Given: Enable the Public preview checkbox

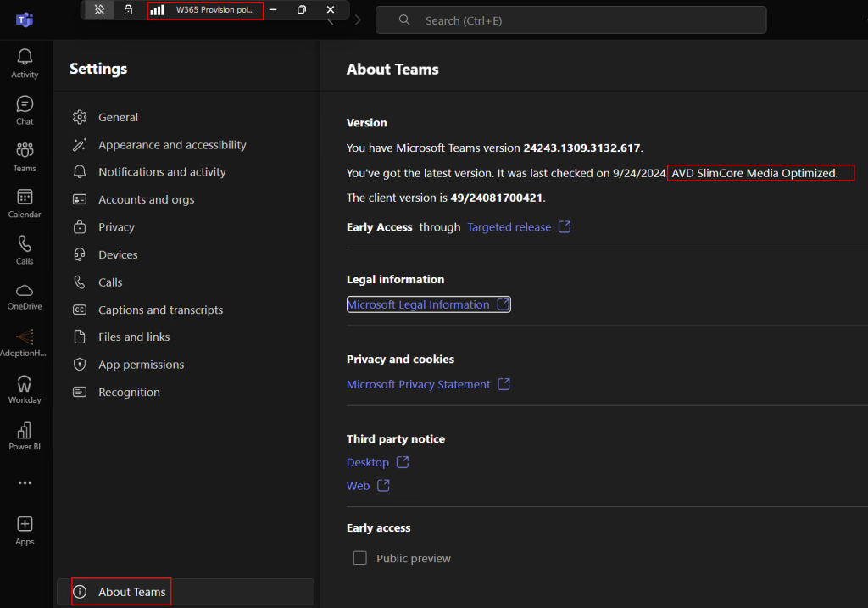Looking at the screenshot, I should pyautogui.click(x=359, y=558).
